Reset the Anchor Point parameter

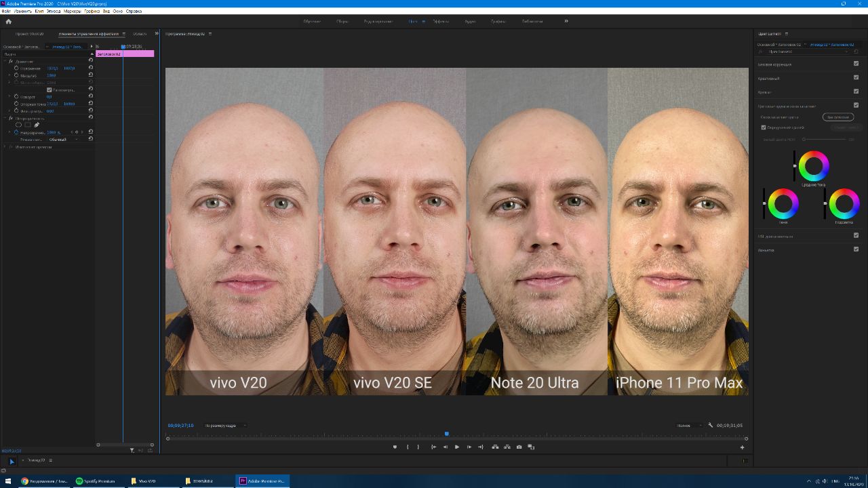click(91, 104)
